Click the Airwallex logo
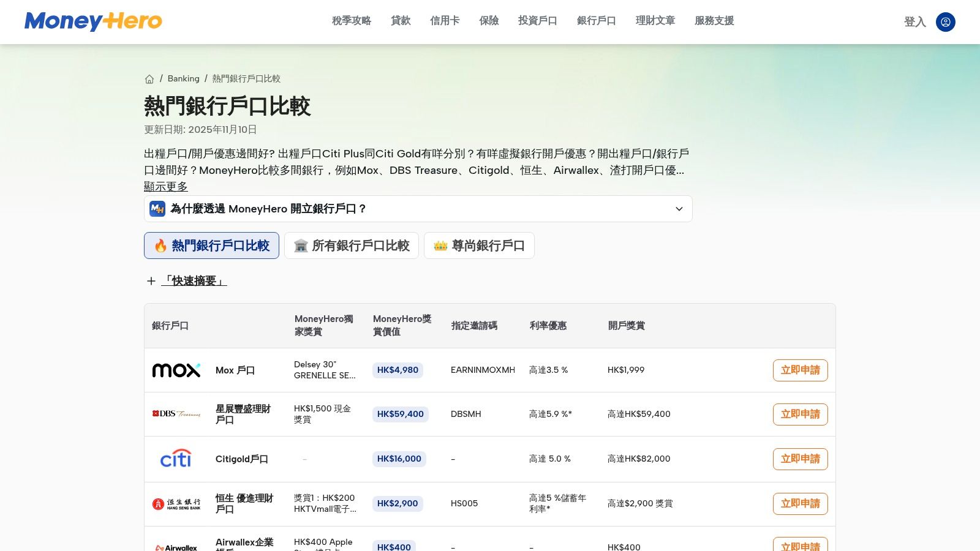This screenshot has height=551, width=980. 176,547
